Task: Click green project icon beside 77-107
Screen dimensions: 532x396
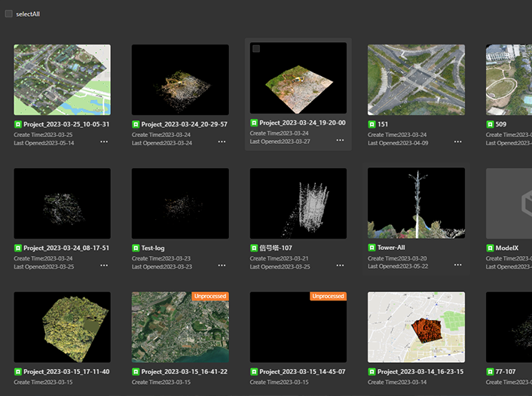Action: (490, 372)
